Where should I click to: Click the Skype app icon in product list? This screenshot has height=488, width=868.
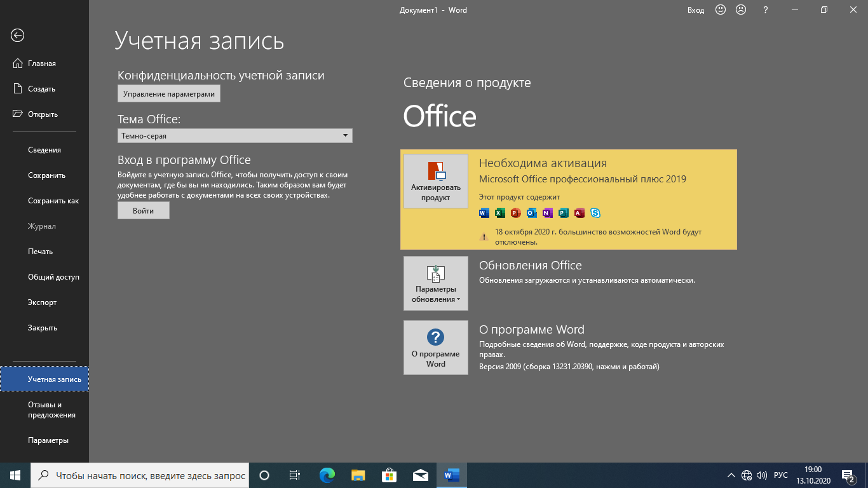coord(595,213)
